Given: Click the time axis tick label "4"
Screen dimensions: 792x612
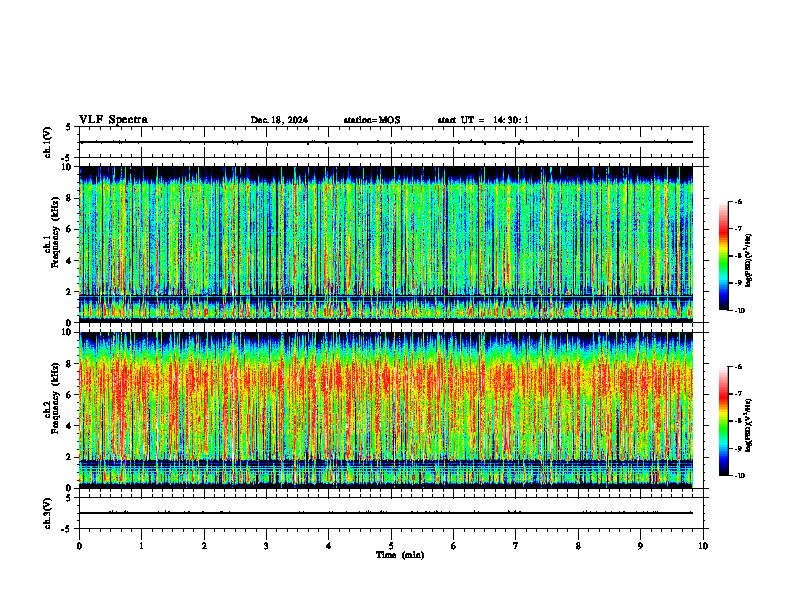Looking at the screenshot, I should click(329, 546).
